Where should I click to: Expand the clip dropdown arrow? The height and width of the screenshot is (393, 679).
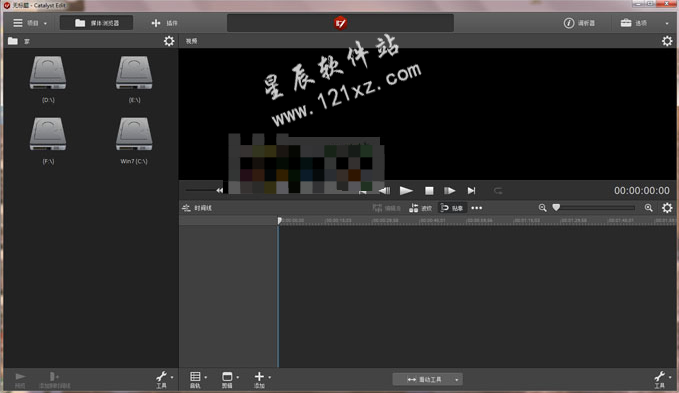click(x=238, y=377)
